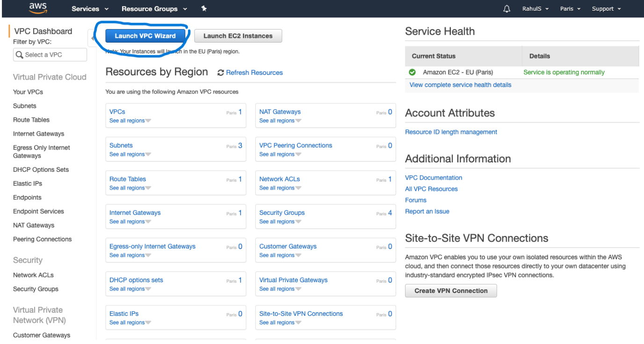Viewport: 644px width, 344px height.
Task: Click the DHCP options sets resource link
Action: point(137,280)
